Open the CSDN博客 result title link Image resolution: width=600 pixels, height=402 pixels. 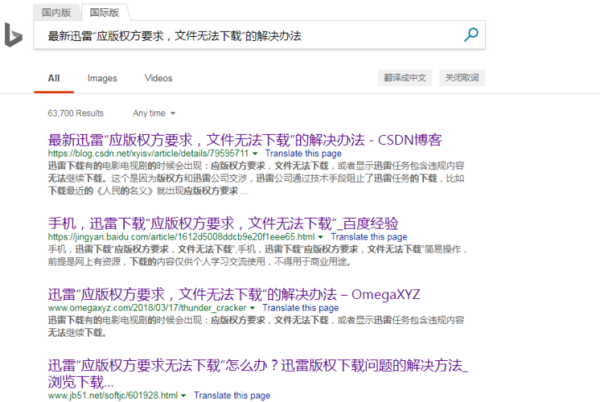pyautogui.click(x=245, y=140)
